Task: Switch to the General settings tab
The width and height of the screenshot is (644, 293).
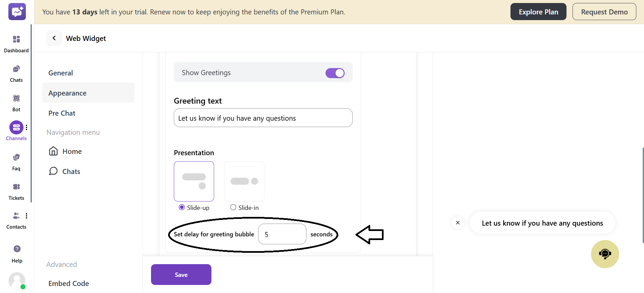Action: click(61, 73)
